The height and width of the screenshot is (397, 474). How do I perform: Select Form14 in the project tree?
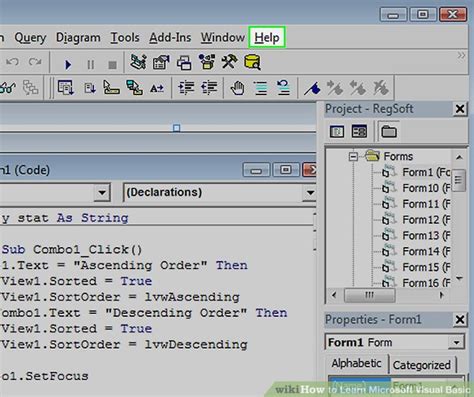click(427, 251)
